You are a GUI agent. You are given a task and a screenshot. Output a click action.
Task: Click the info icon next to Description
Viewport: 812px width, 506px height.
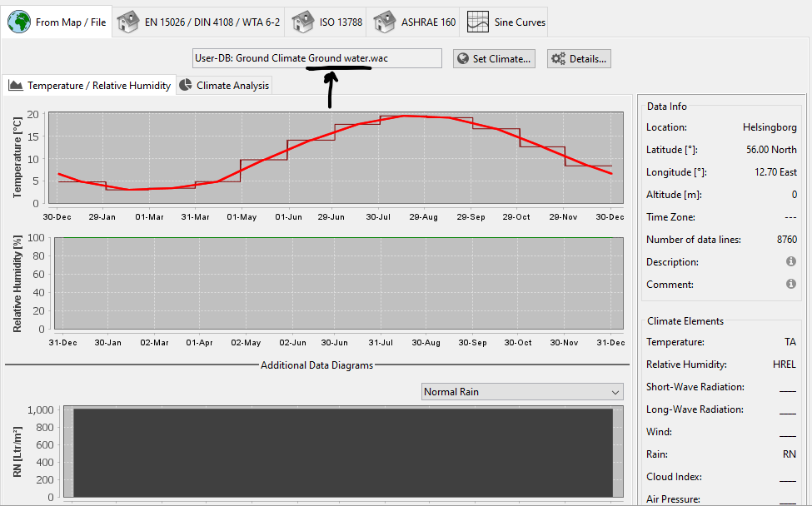point(790,261)
